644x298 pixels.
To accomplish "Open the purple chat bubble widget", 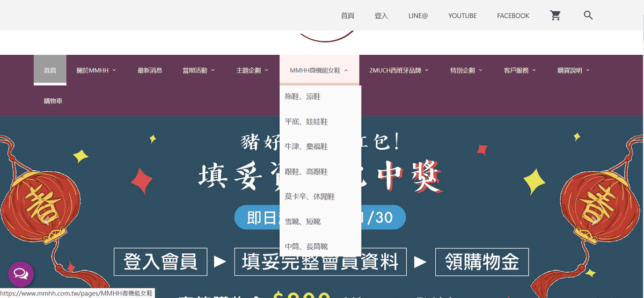I will [x=21, y=274].
